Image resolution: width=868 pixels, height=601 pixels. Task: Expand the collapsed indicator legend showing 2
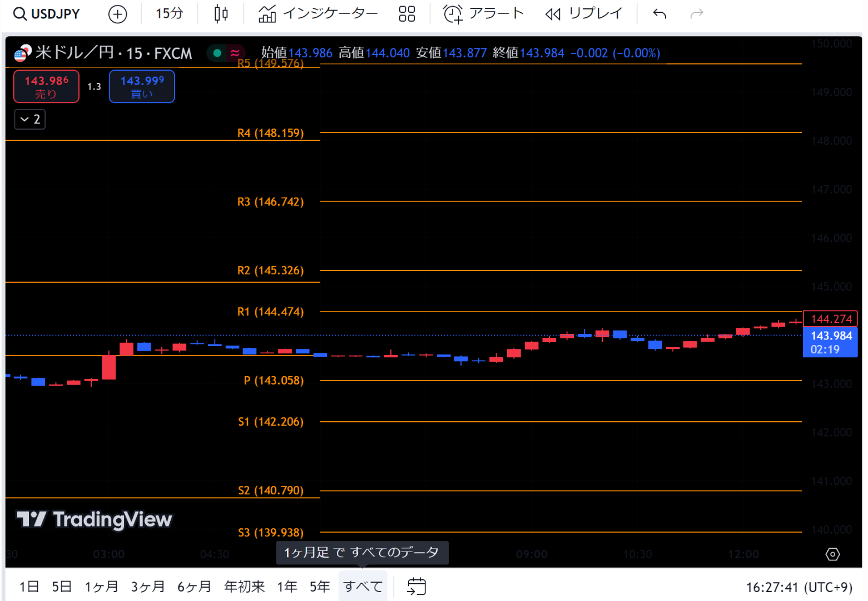(x=30, y=119)
